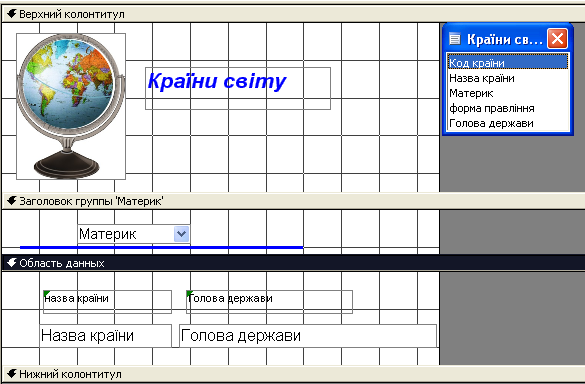The height and width of the screenshot is (384, 585).
Task: Select the globe picture in the page header
Action: coord(71,106)
